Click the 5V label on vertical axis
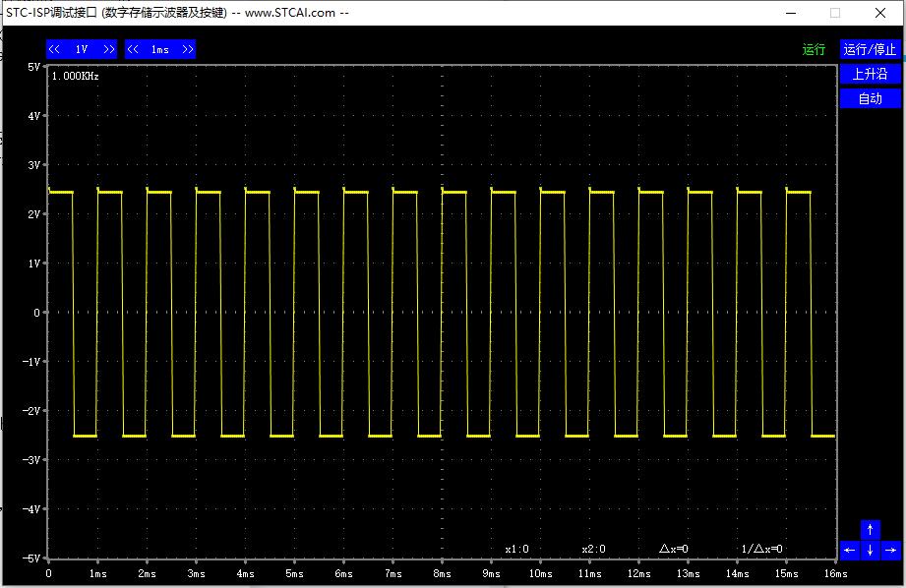Viewport: 906px width, 588px height. pos(34,67)
